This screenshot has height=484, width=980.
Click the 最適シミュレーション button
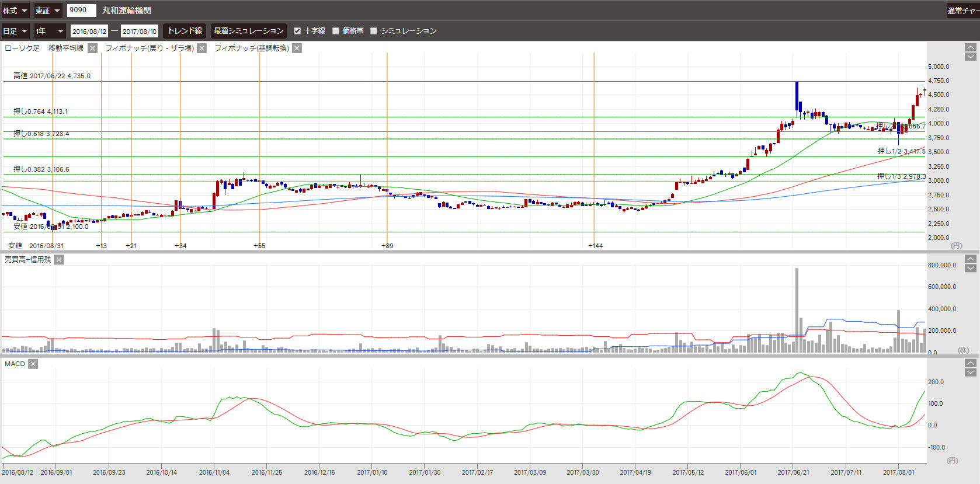(249, 31)
